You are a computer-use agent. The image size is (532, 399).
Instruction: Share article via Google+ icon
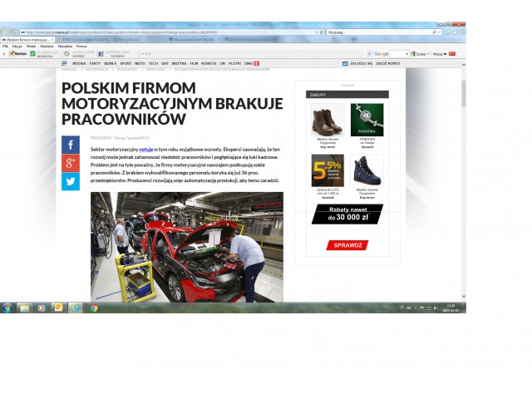coord(71,163)
